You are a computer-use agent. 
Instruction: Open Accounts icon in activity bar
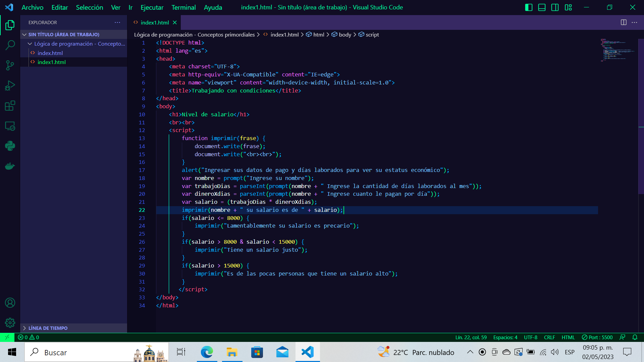point(10,303)
